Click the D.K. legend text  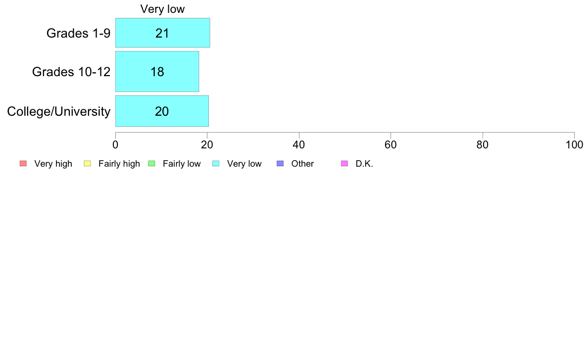coord(364,164)
